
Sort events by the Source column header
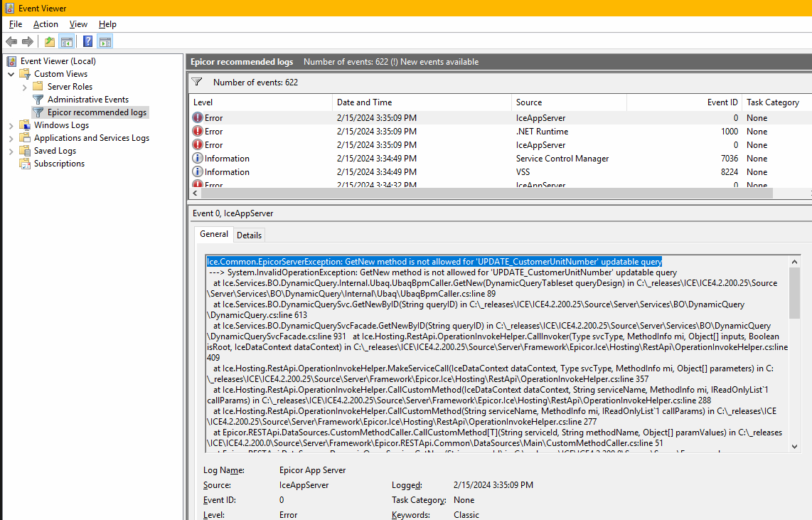click(569, 102)
